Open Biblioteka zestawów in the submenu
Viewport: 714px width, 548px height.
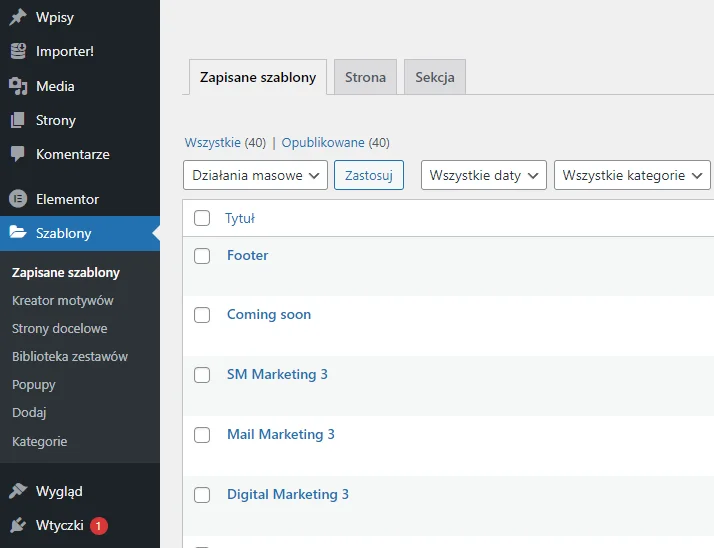tap(70, 356)
